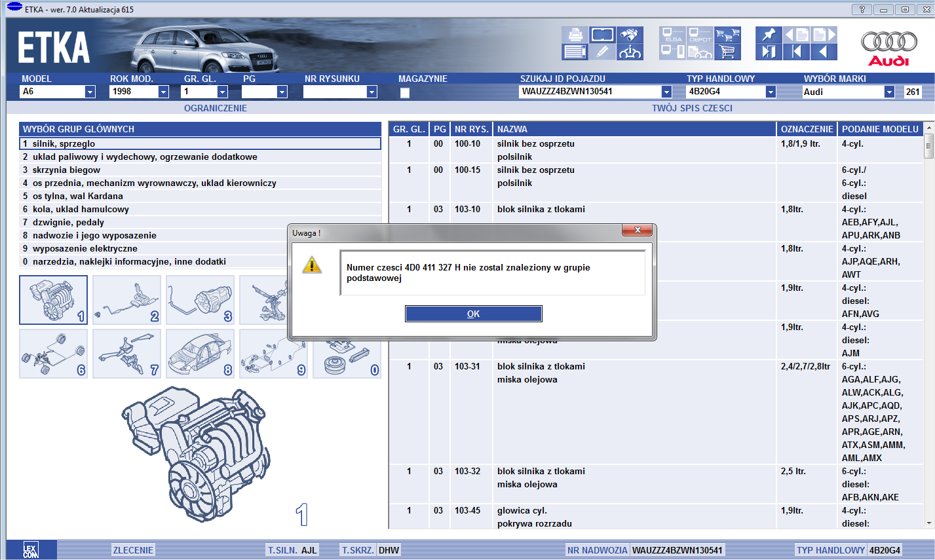Screen dimensions: 935x560
Task: Open the MODEL A6 dropdown
Action: pos(90,92)
